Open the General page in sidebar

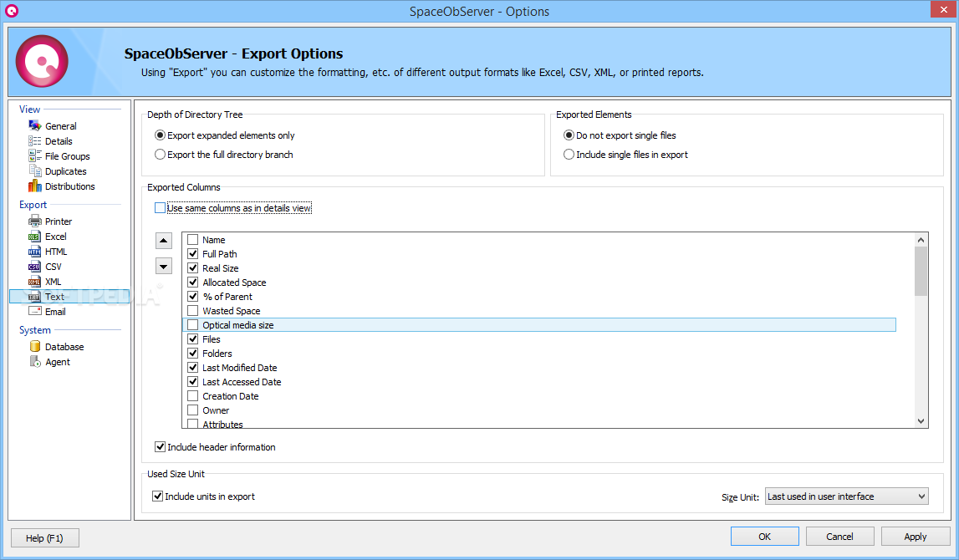pyautogui.click(x=60, y=126)
